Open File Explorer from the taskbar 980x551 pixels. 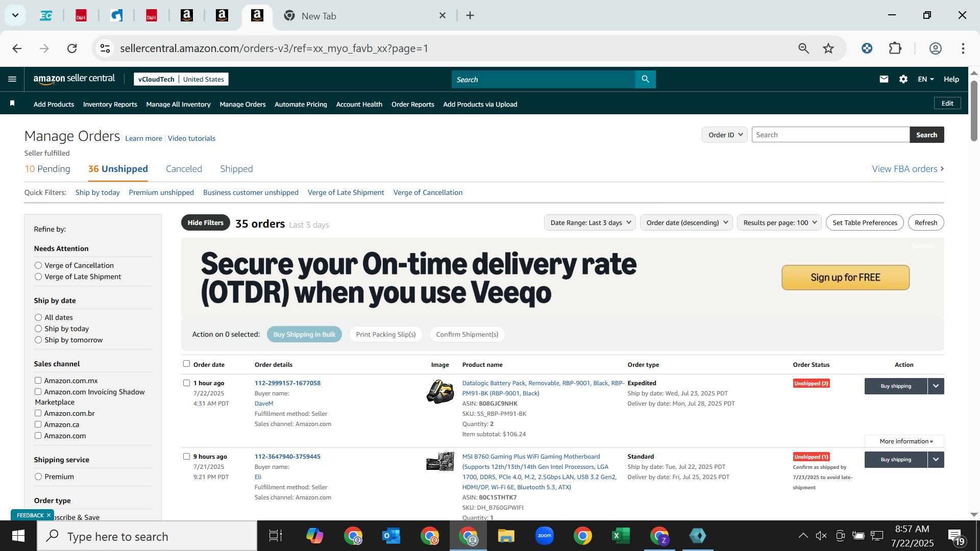pyautogui.click(x=506, y=536)
